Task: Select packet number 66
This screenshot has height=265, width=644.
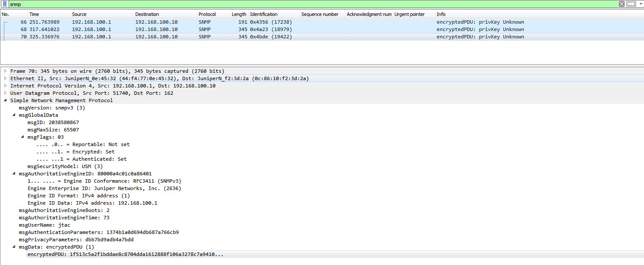Action: point(129,22)
